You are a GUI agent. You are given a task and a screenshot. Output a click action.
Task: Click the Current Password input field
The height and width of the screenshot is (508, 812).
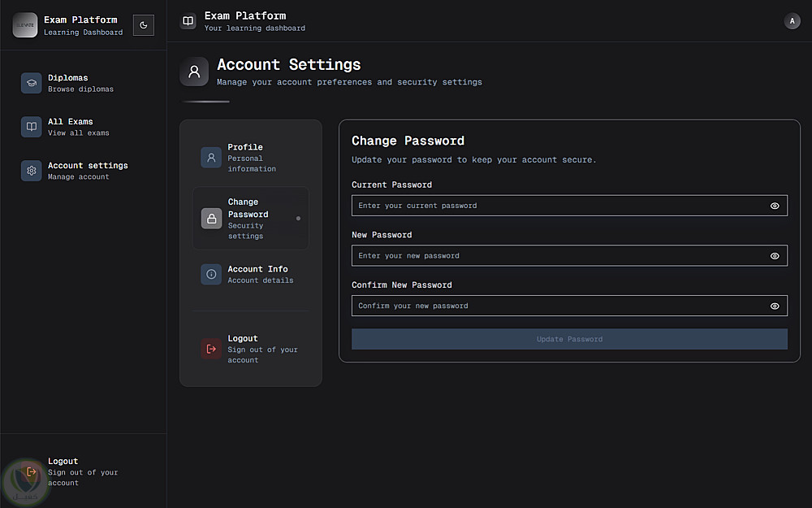point(559,206)
